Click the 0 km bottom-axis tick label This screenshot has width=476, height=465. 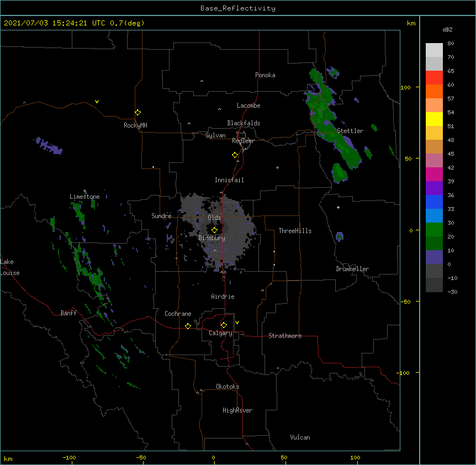pos(213,457)
